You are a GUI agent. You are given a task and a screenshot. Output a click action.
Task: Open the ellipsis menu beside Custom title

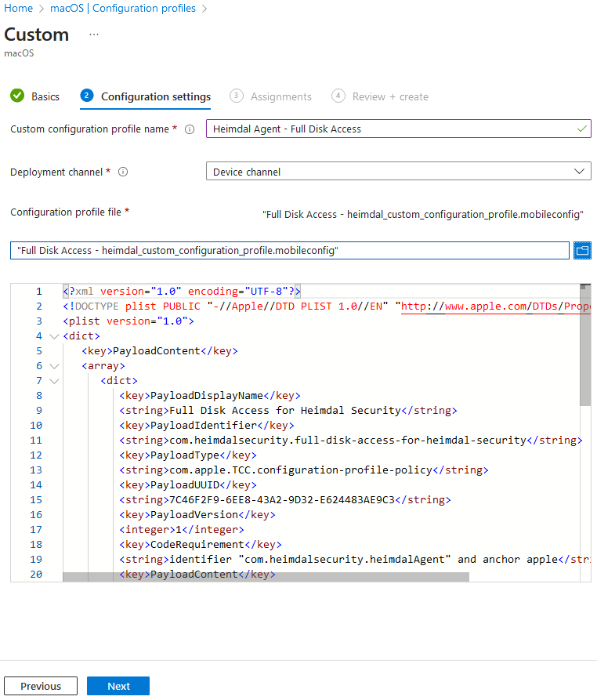[x=94, y=34]
